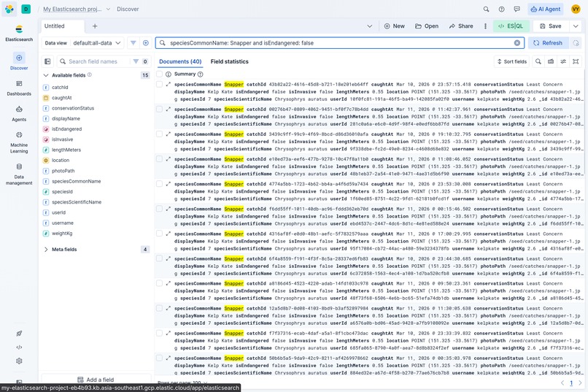Go to Dashboards in side navigation
Viewport: 588px width, 392px height.
coord(19,88)
